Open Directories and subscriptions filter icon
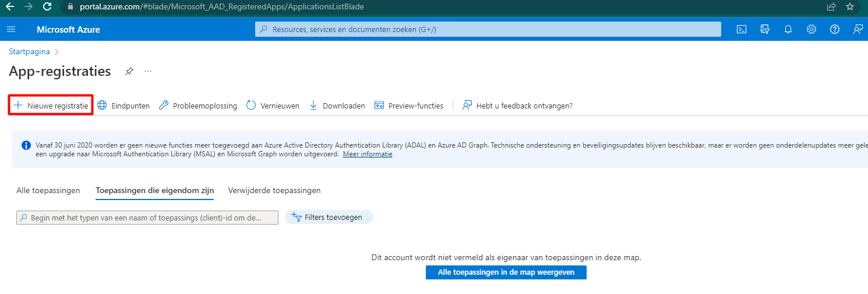This screenshot has height=294, width=868. tap(765, 29)
